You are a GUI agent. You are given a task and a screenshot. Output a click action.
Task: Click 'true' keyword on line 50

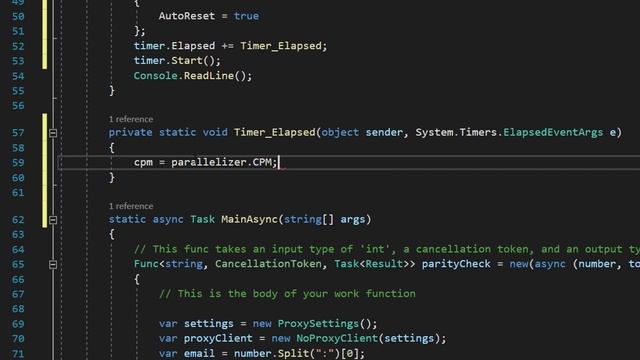247,16
